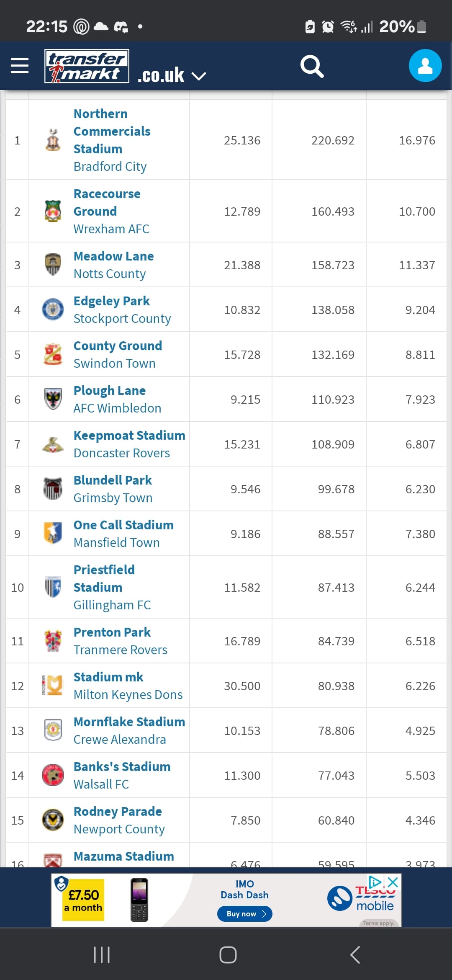Open the Meadow Lane stadium link
The width and height of the screenshot is (452, 980).
[x=113, y=256]
